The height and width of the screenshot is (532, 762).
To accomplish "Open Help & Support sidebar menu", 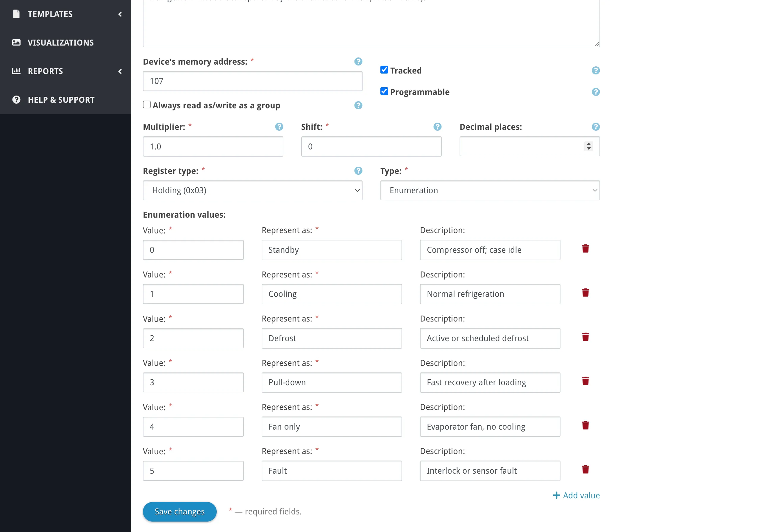I will (65, 99).
